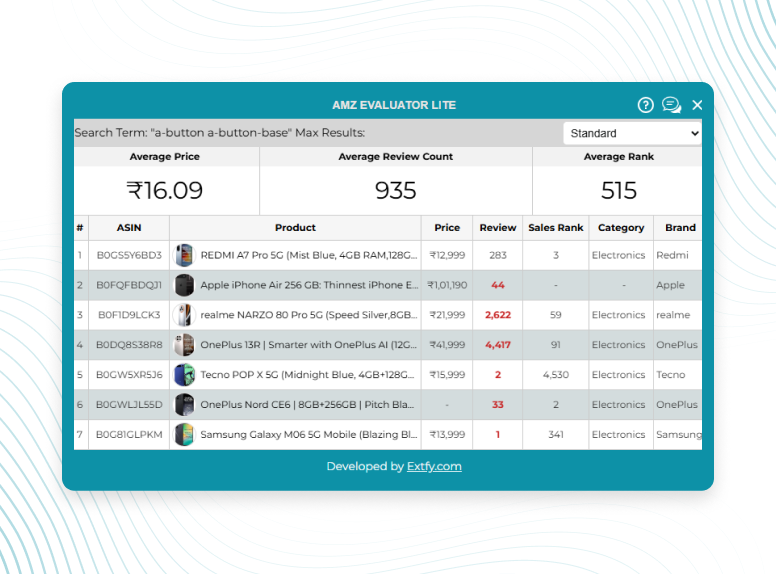The image size is (776, 574).
Task: Click price ₹12,999
Action: (447, 255)
